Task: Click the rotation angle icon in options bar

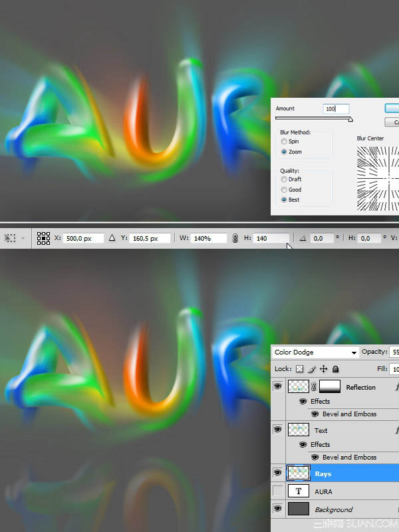Action: point(303,239)
